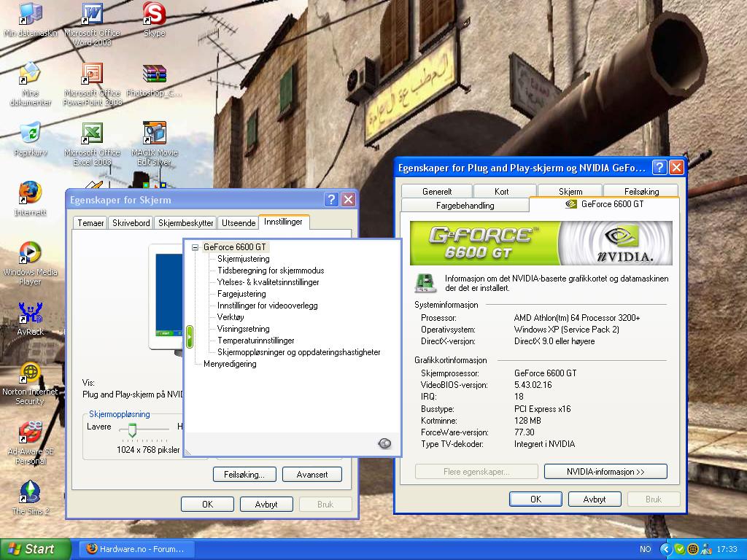This screenshot has height=560, width=747.
Task: Open the Utseende tab
Action: [x=239, y=223]
